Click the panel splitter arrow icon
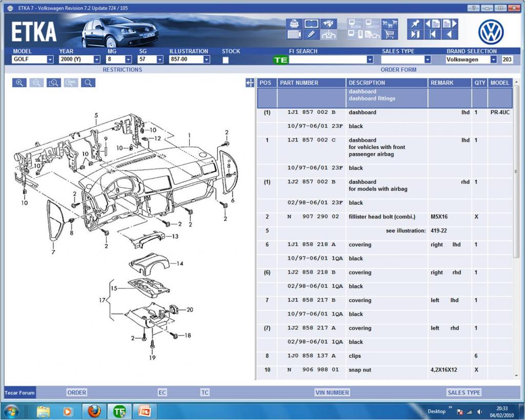This screenshot has height=420, width=525. pos(250,82)
